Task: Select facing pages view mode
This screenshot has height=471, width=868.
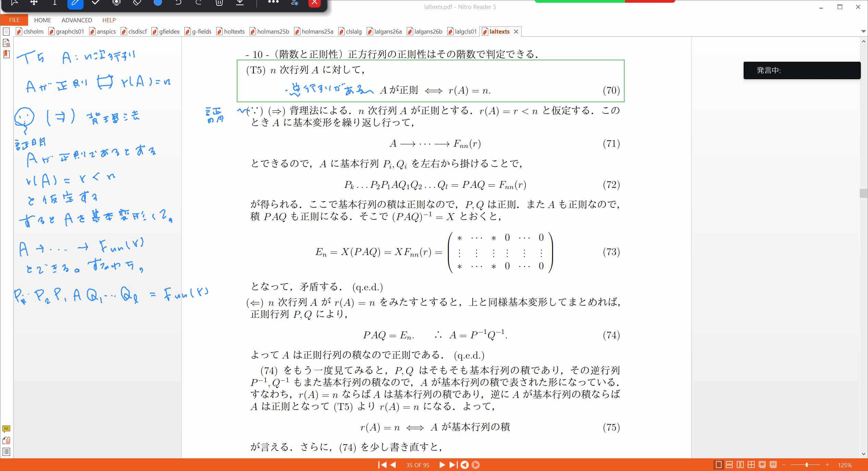Action: pos(740,465)
